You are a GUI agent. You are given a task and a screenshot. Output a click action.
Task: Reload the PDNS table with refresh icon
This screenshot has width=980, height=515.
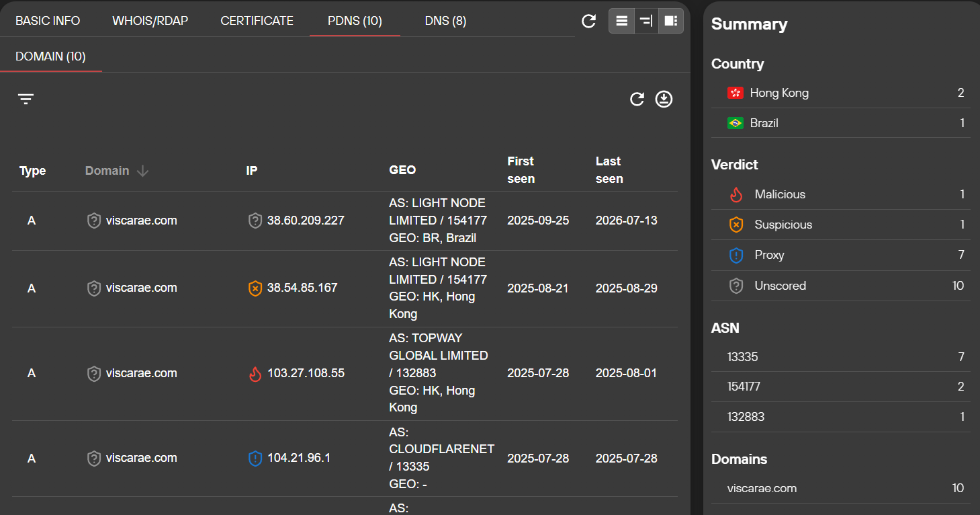pyautogui.click(x=637, y=100)
